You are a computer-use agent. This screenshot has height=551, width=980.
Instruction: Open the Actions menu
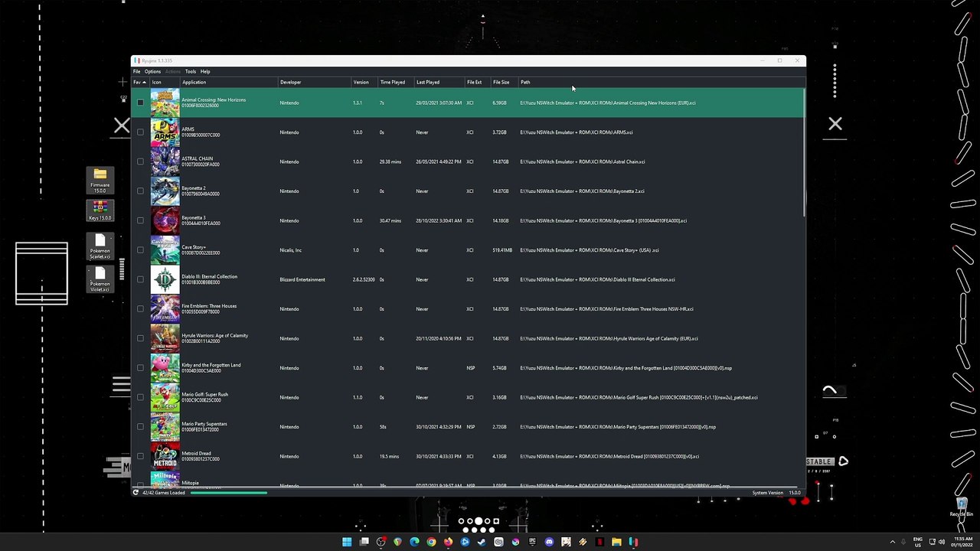(173, 71)
